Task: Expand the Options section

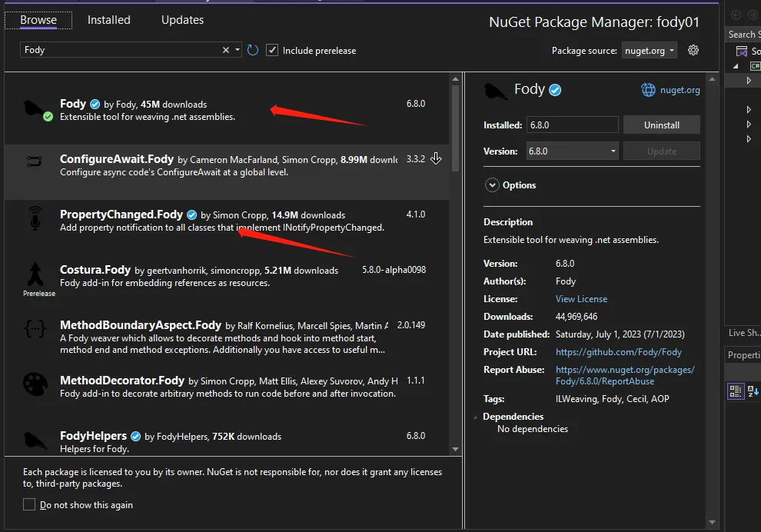Action: (492, 185)
